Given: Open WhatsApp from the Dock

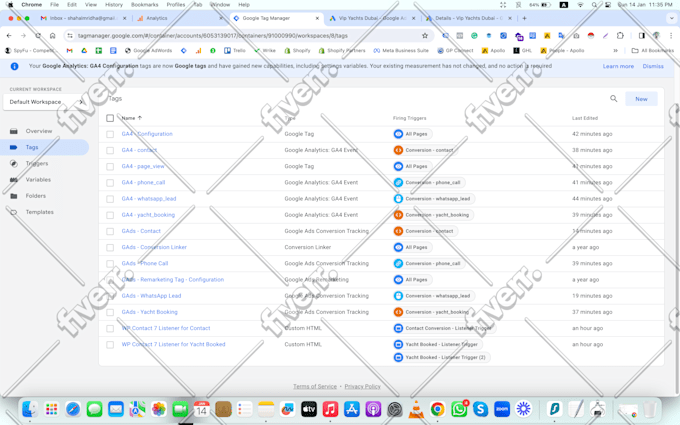Looking at the screenshot, I should point(459,409).
